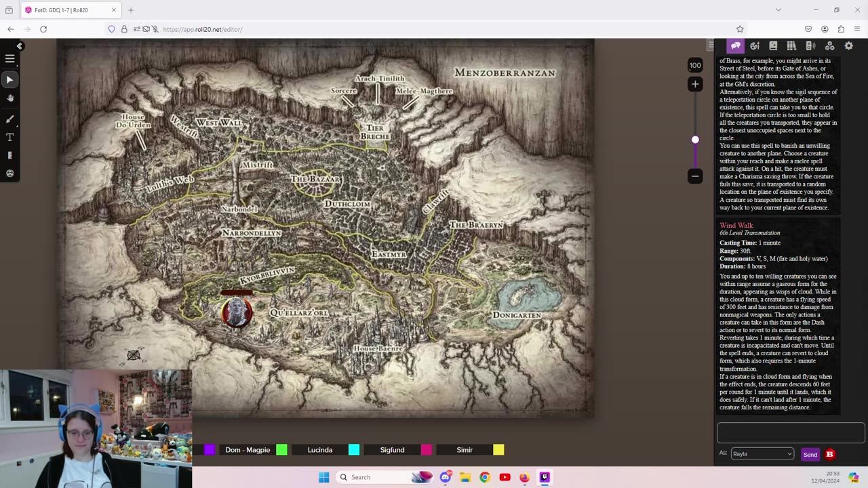Click the Send chat button
This screenshot has width=868, height=488.
pyautogui.click(x=810, y=455)
